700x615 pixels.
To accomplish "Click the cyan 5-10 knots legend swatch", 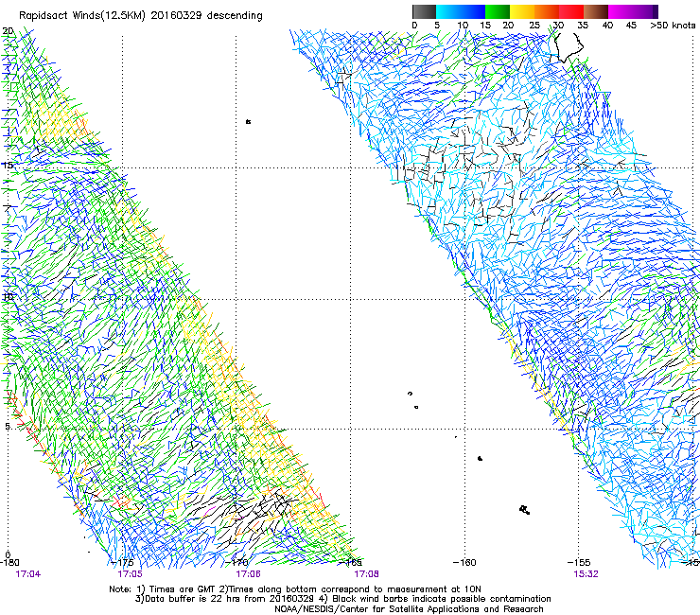I will tap(448, 11).
